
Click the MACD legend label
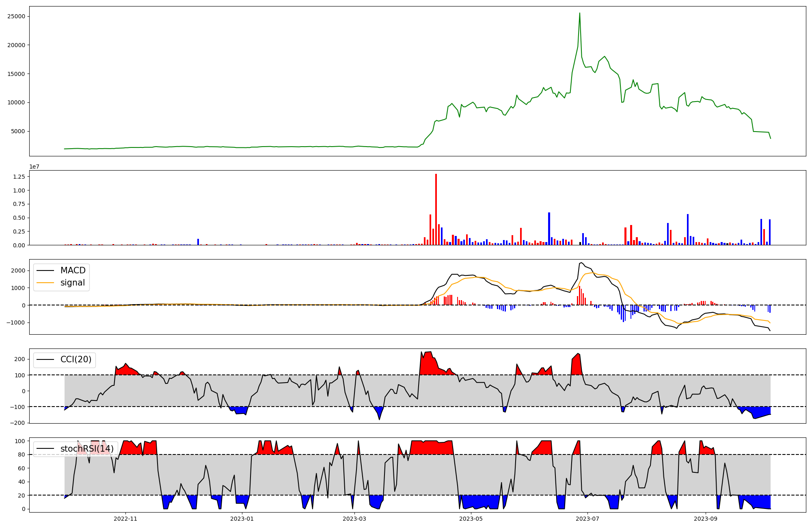tap(73, 270)
